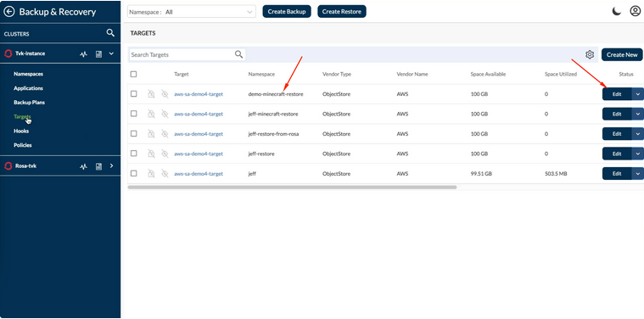
Task: Click browsing eye icon in jeff namespace row
Action: [165, 174]
